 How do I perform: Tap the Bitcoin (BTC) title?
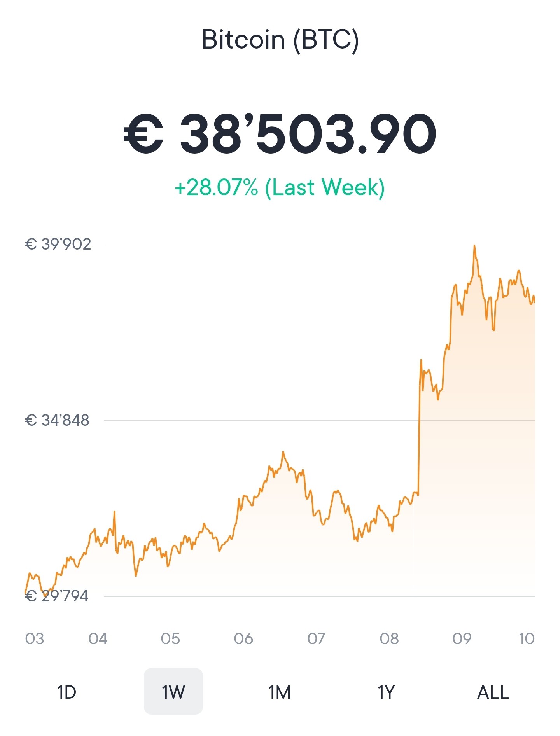[x=280, y=40]
